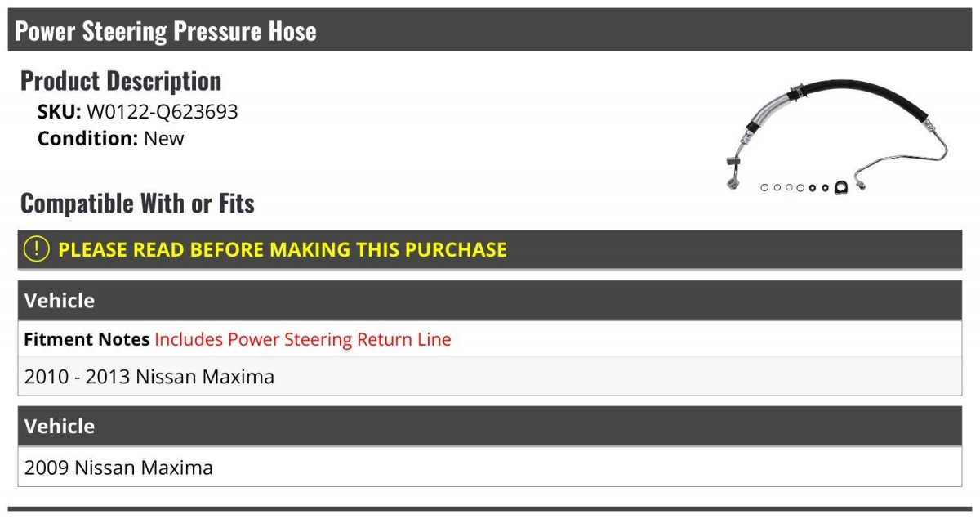Click the Compatible With or Fits heading

[x=137, y=203]
